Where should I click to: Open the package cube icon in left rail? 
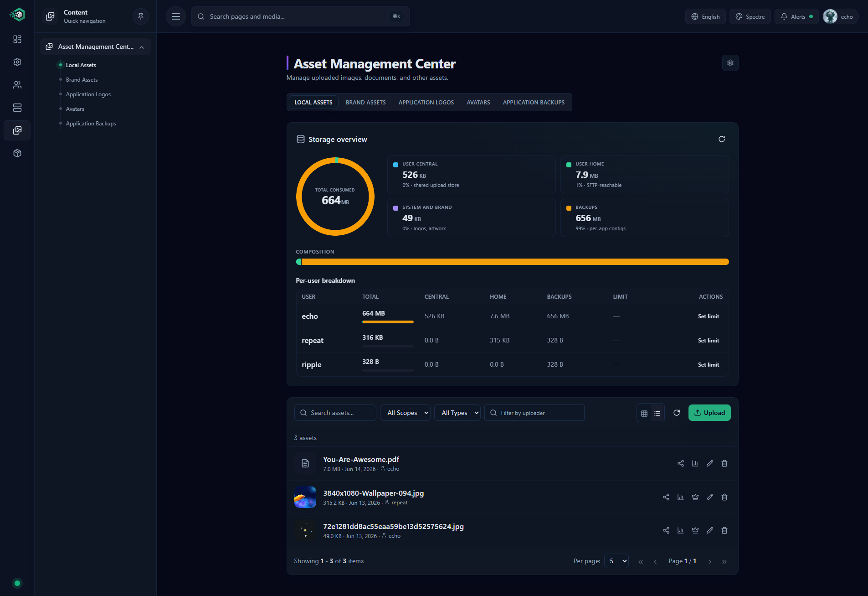(17, 153)
